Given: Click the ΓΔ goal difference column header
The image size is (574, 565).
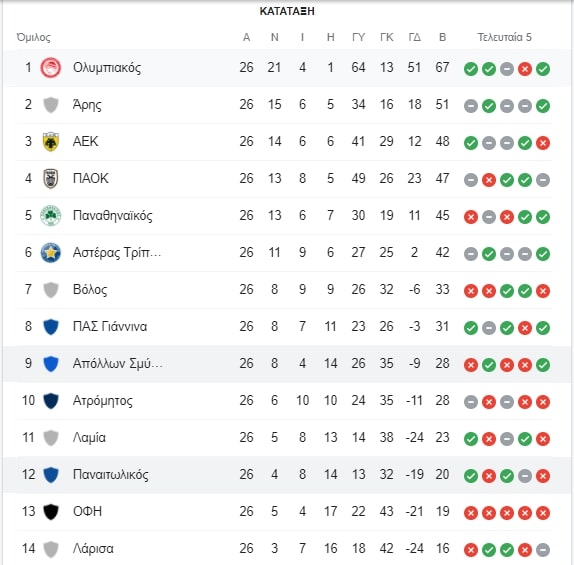Looking at the screenshot, I should pyautogui.click(x=414, y=37).
